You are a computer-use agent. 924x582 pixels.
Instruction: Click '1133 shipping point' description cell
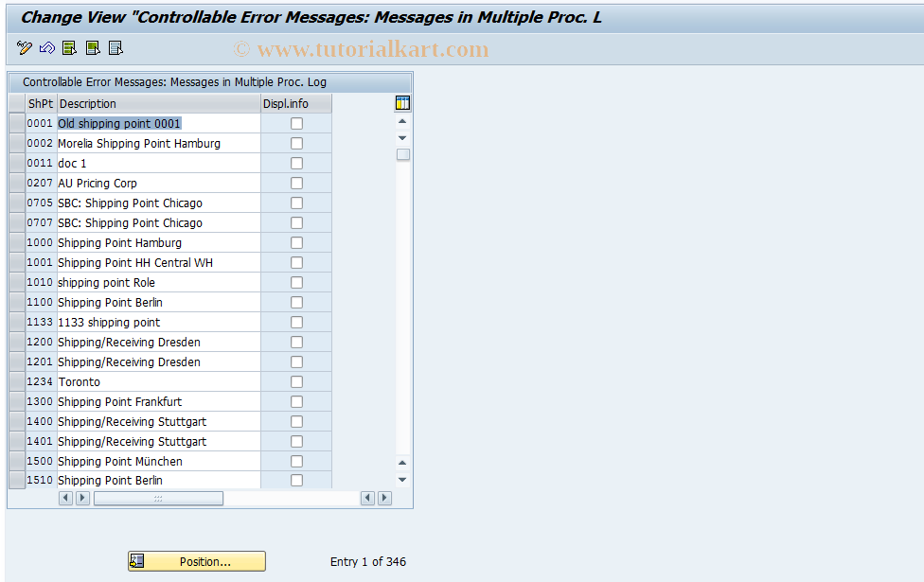158,322
